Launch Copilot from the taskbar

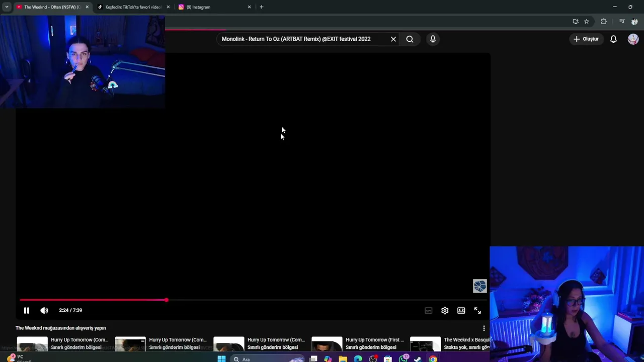tap(328, 359)
